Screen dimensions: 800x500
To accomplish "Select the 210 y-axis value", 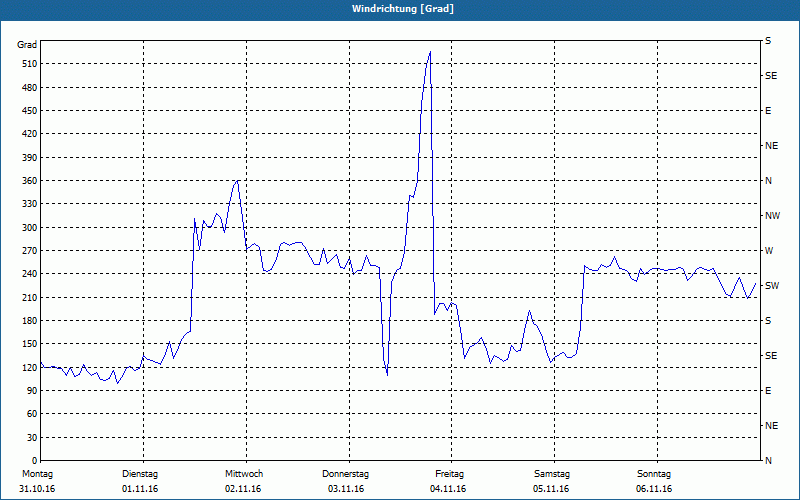I will [x=30, y=297].
